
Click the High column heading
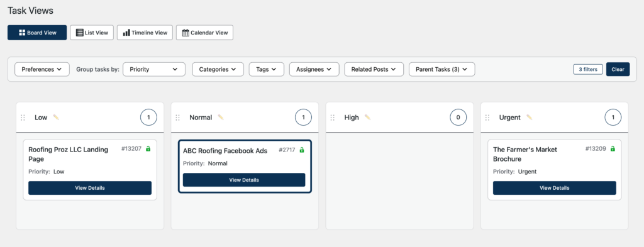(352, 118)
